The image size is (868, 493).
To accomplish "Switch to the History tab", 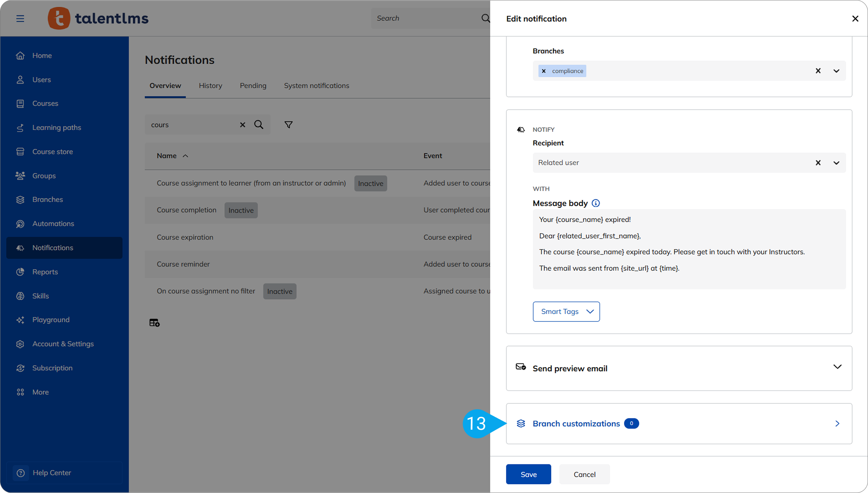I will pyautogui.click(x=210, y=86).
